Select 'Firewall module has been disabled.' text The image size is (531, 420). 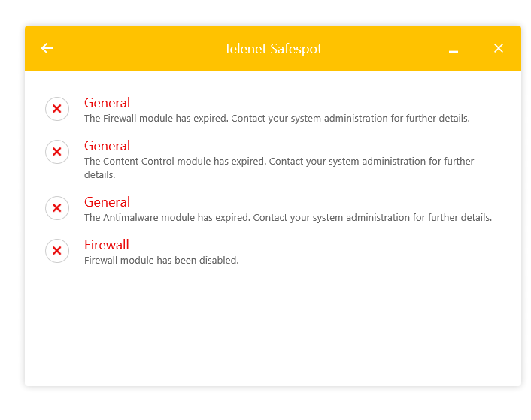pyautogui.click(x=162, y=261)
